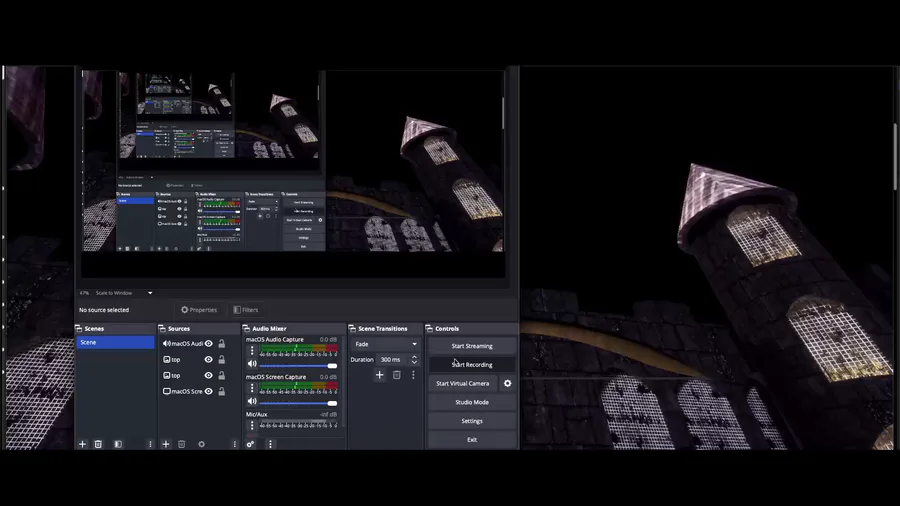Open macOS Screen Capture channel options dots
Viewport: 900px width, 506px height.
[251, 388]
